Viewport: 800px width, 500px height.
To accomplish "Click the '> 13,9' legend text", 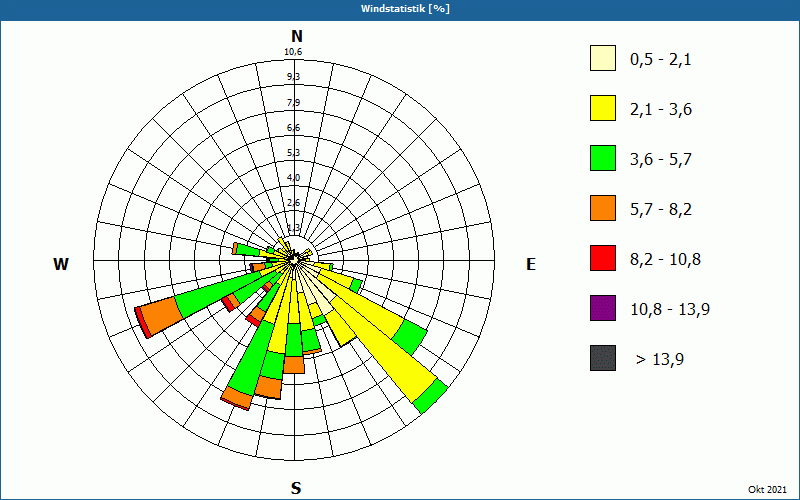I will pyautogui.click(x=660, y=360).
